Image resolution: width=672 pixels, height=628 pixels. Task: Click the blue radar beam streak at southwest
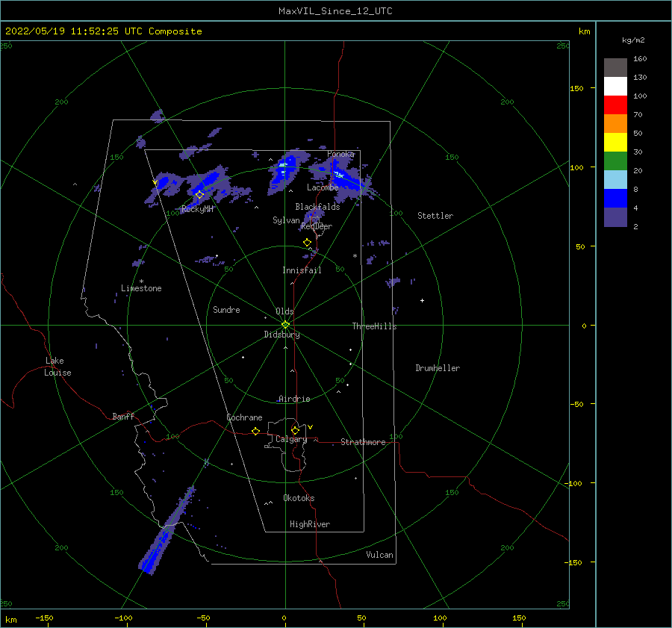click(166, 532)
